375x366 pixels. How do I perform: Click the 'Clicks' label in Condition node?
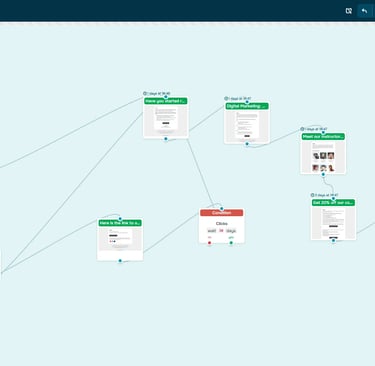pyautogui.click(x=222, y=223)
